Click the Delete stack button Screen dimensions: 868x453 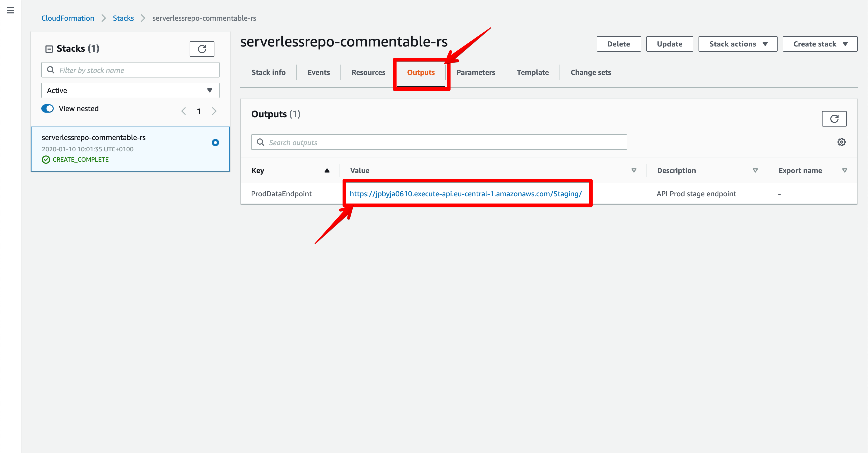(618, 44)
